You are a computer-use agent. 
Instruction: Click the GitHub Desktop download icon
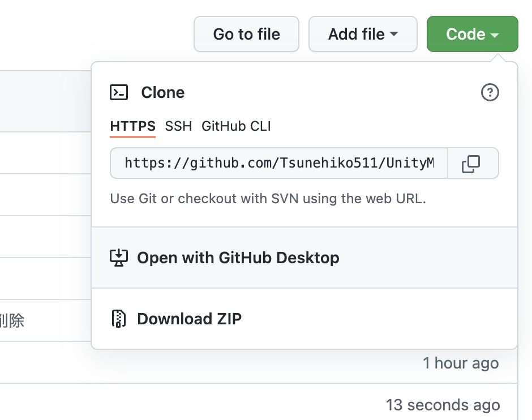point(119,258)
